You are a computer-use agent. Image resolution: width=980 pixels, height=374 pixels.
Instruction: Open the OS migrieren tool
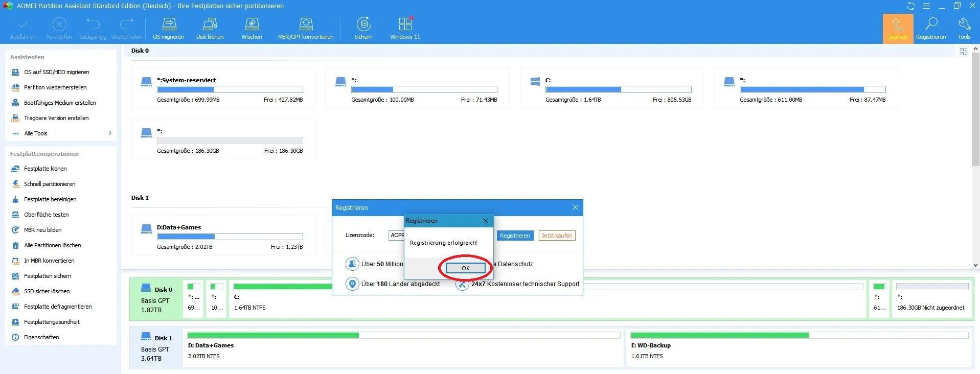[169, 29]
